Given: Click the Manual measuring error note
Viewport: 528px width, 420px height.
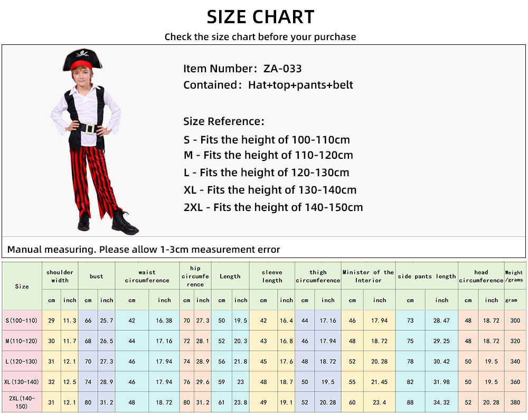Looking at the screenshot, I should coord(144,250).
